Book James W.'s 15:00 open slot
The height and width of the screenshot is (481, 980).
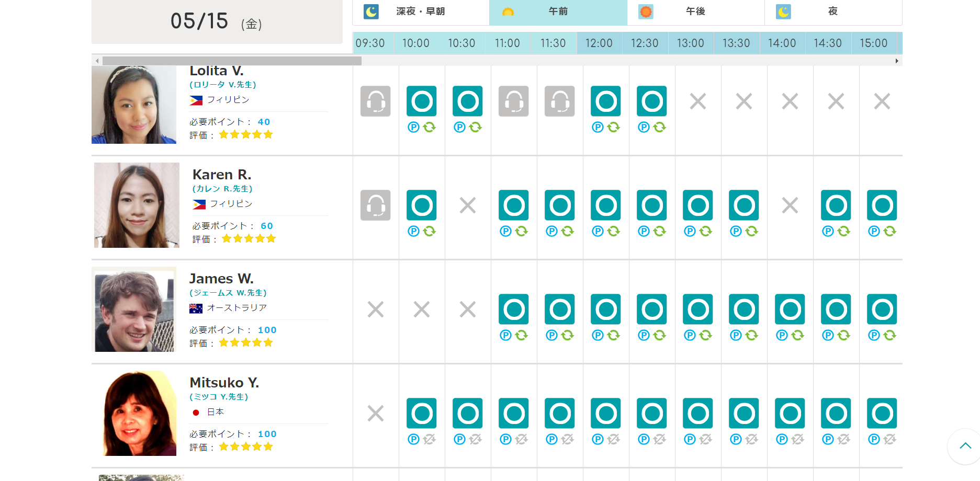pyautogui.click(x=882, y=309)
